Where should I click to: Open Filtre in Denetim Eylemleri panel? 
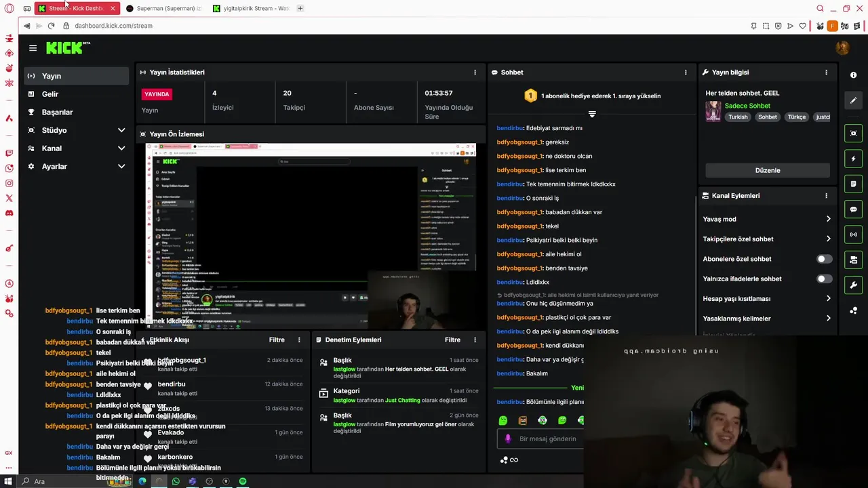click(452, 340)
